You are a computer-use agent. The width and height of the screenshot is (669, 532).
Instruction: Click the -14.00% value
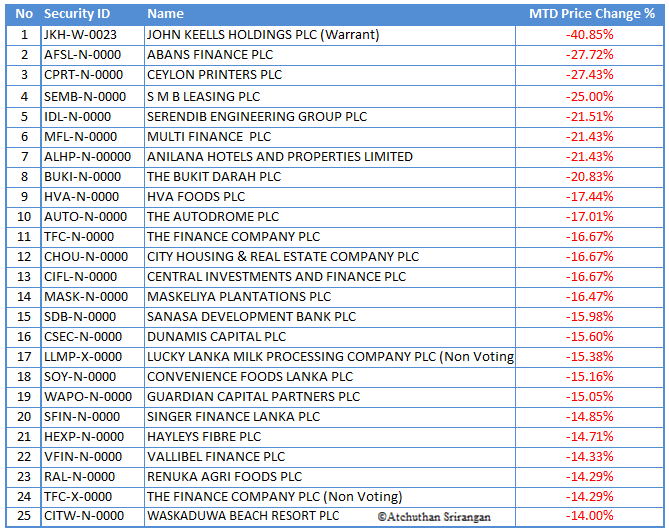point(590,516)
